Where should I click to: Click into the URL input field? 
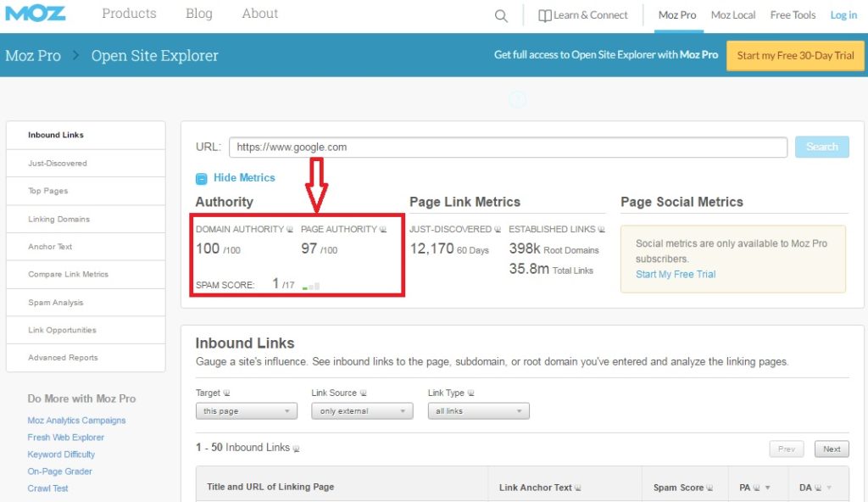[x=509, y=147]
